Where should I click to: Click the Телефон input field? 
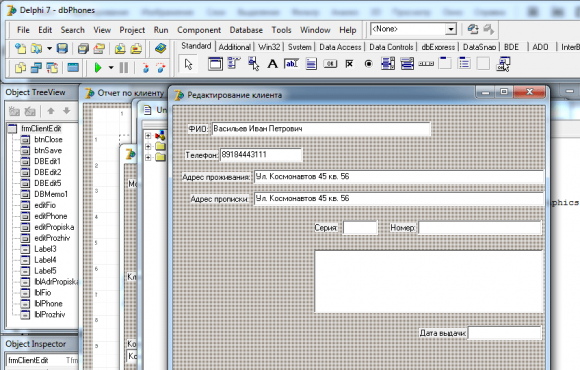coord(261,155)
